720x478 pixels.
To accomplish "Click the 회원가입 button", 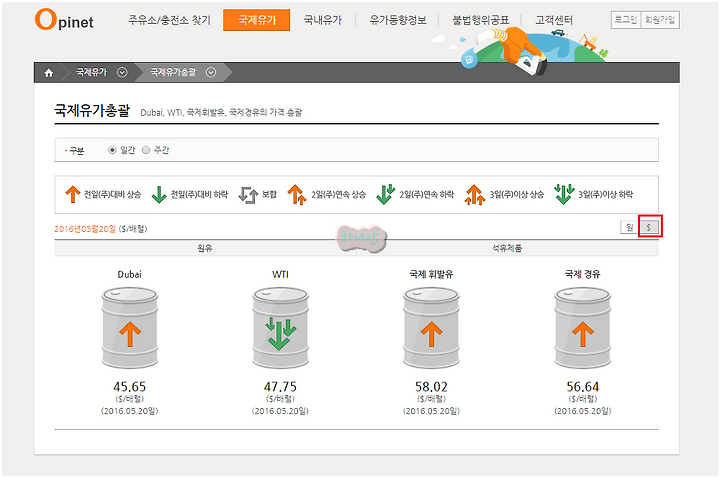I will tap(660, 20).
